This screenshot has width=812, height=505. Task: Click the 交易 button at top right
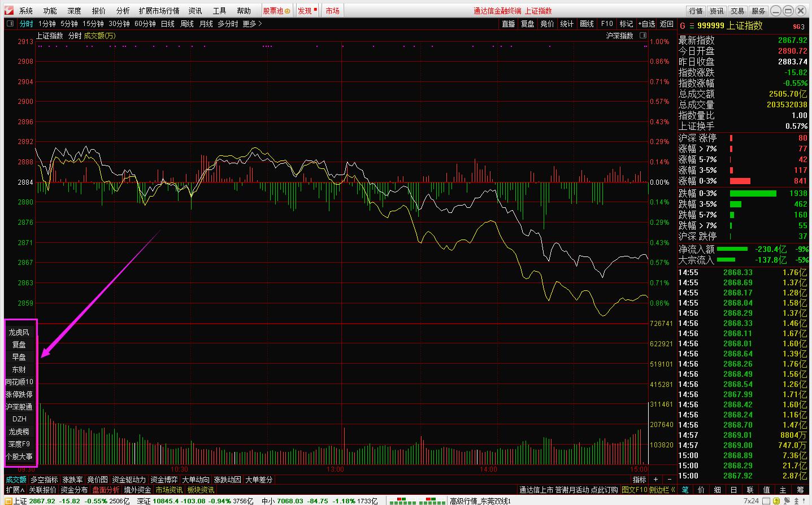tap(737, 11)
